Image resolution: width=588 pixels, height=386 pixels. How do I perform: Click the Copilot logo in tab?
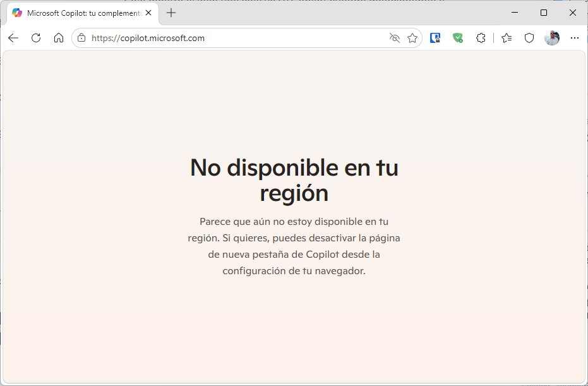coord(17,13)
